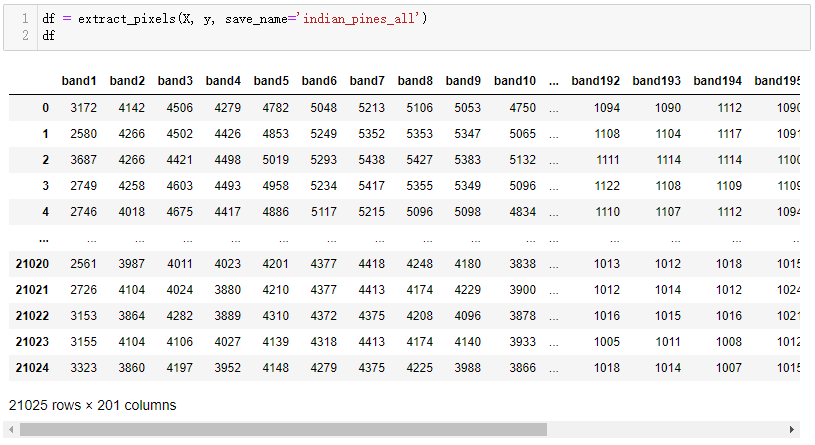815x445 pixels.
Task: Click value 5215 in row 4
Action: pos(372,212)
